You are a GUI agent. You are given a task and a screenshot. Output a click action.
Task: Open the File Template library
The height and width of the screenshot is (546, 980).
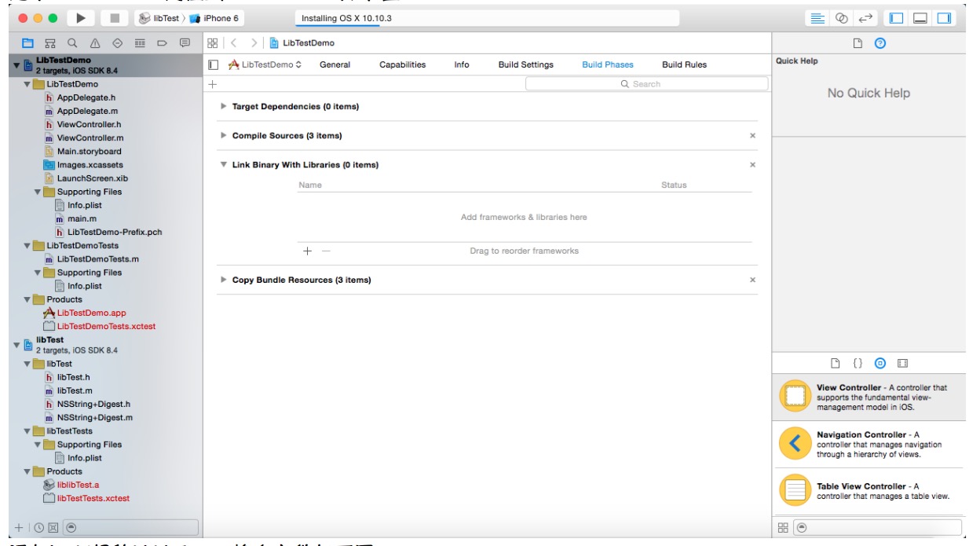pyautogui.click(x=836, y=363)
